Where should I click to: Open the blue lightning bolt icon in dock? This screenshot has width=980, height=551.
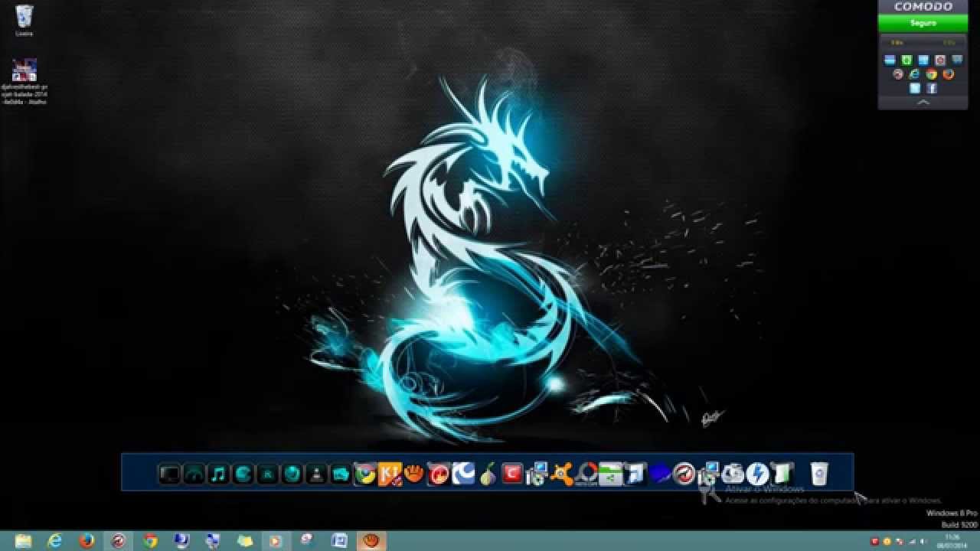point(757,474)
